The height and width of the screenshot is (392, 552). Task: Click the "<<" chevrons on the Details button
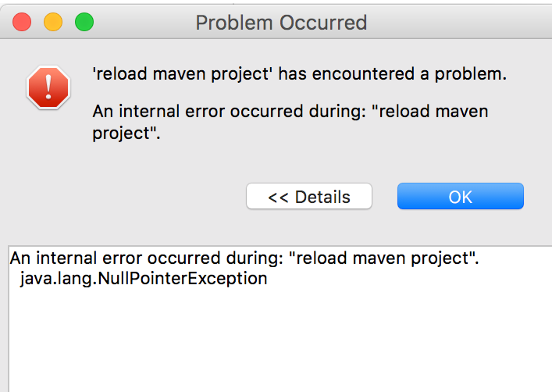pyautogui.click(x=279, y=197)
